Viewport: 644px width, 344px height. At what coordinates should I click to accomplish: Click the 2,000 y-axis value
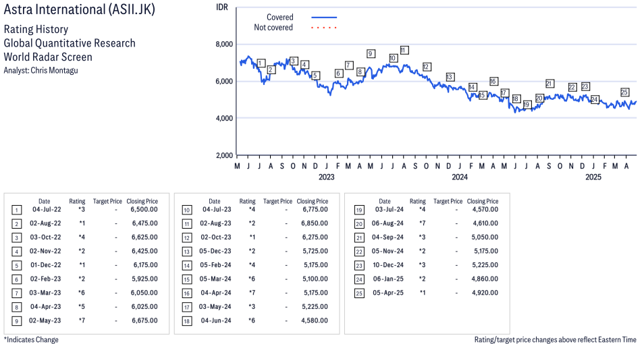[224, 155]
